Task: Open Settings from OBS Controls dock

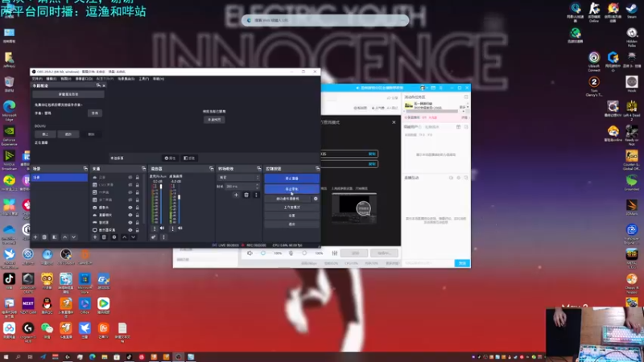Action: 291,216
